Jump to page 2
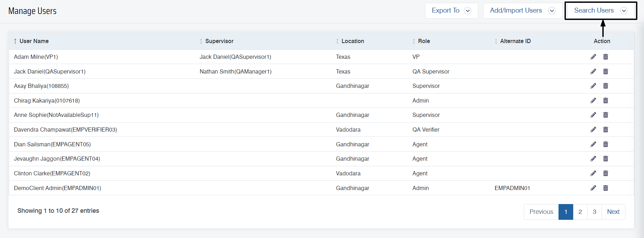Viewport: 644px width, 238px height. click(x=580, y=212)
